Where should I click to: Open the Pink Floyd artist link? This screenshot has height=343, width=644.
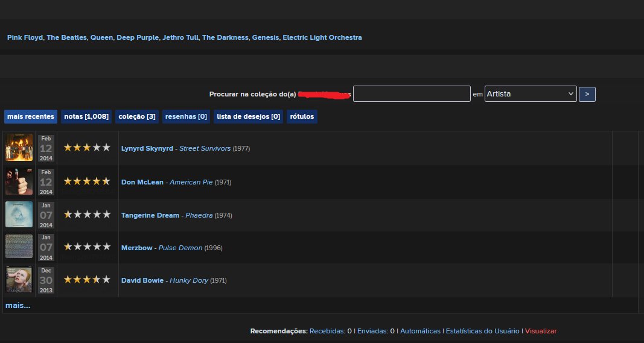coord(25,37)
